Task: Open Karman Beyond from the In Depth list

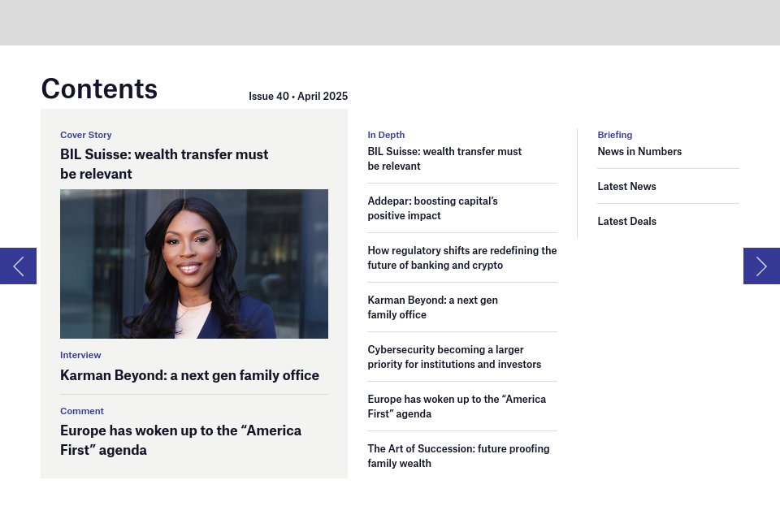Action: tap(432, 307)
